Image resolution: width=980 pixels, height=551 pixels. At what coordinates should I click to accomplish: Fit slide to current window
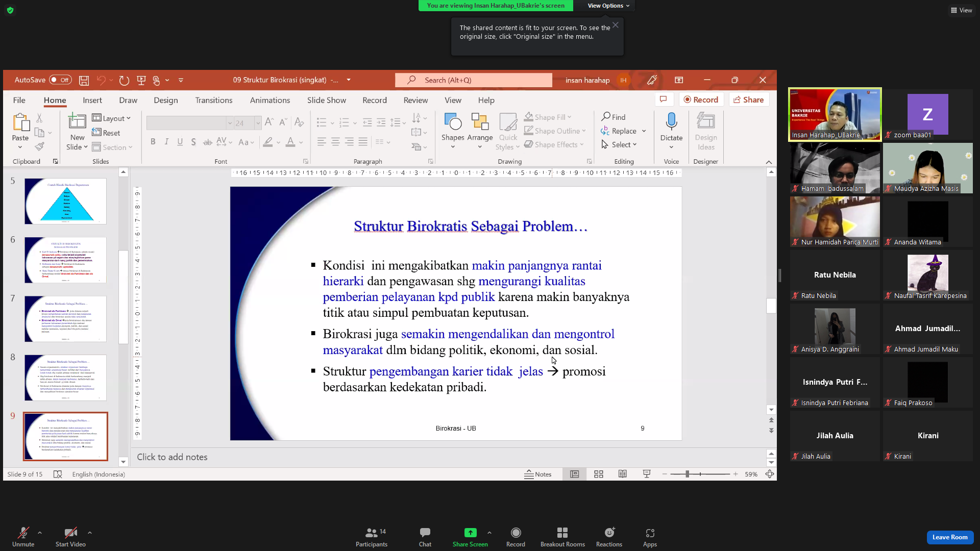pyautogui.click(x=770, y=474)
